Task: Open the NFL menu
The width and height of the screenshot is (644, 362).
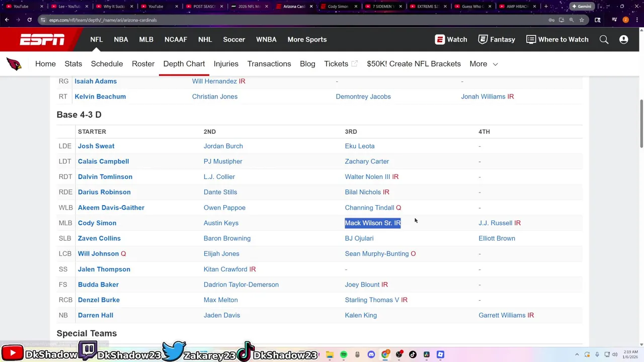Action: pyautogui.click(x=96, y=40)
